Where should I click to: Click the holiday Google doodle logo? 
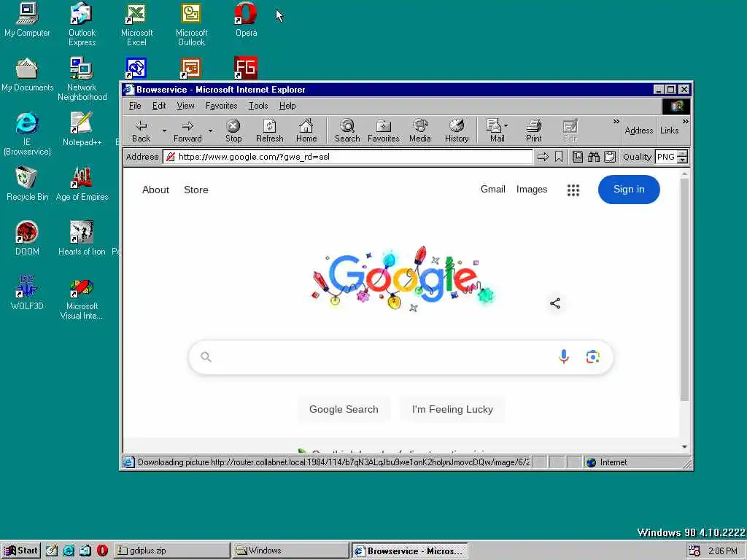[402, 279]
